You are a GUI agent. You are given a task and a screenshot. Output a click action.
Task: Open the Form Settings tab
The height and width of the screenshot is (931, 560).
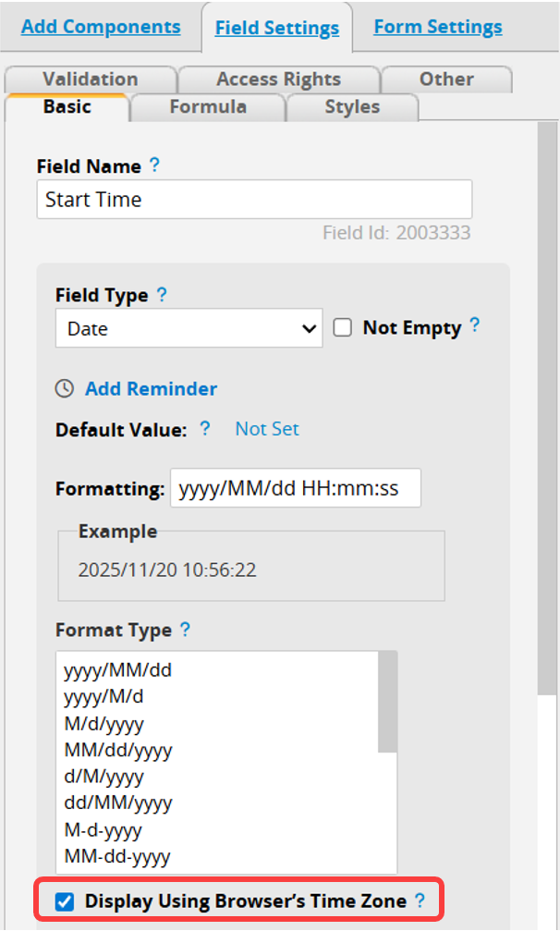click(x=437, y=26)
